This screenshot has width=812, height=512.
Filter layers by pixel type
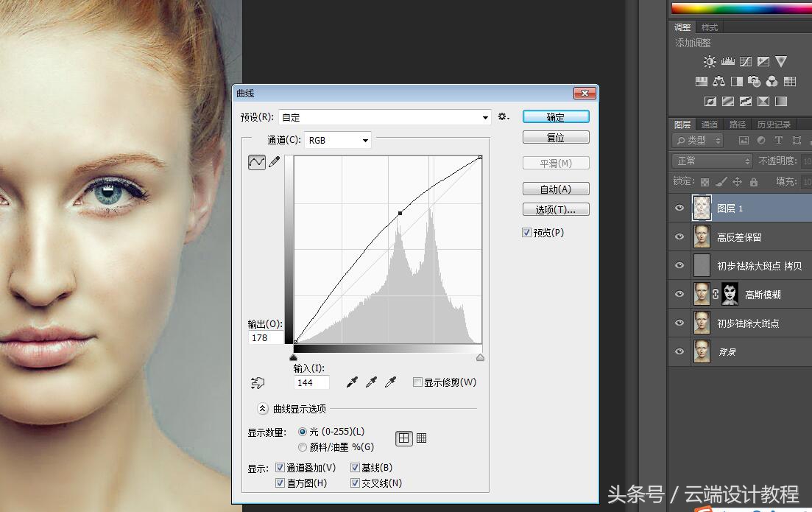[744, 141]
